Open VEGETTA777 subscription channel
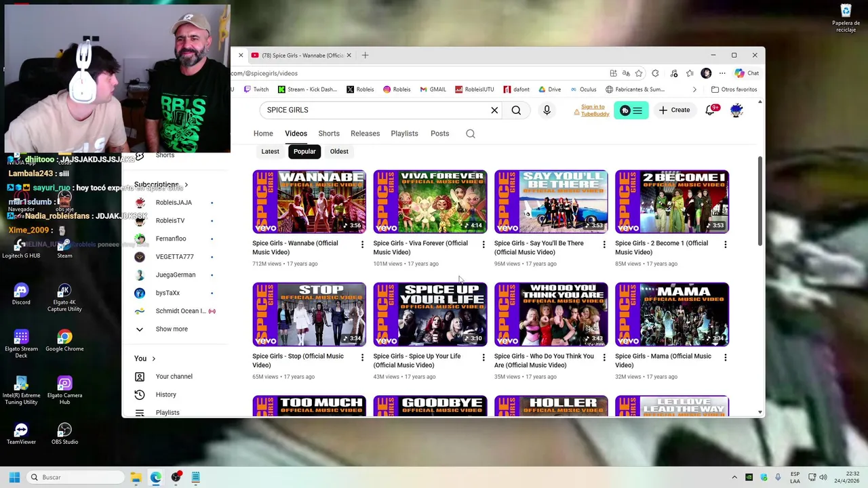This screenshot has height=488, width=868. tap(174, 257)
